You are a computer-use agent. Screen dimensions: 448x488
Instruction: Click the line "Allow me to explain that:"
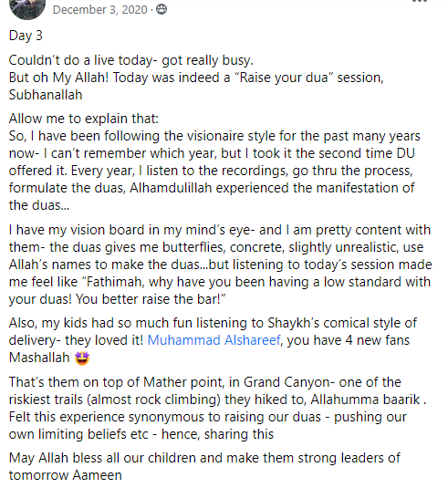point(84,119)
